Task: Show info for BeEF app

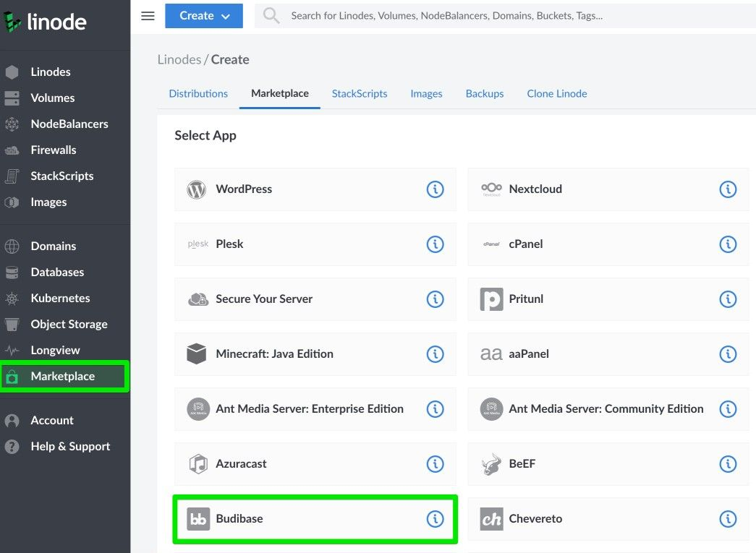Action: click(x=728, y=464)
